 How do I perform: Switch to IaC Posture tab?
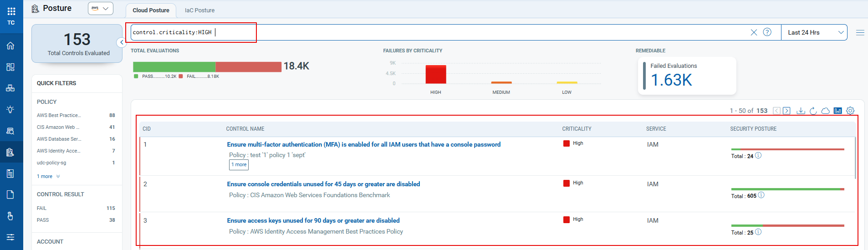199,10
